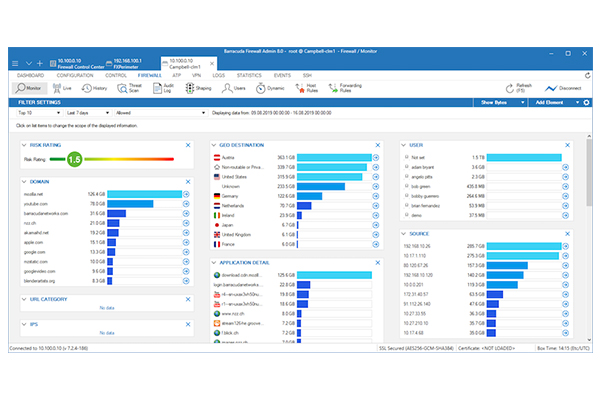This screenshot has width=600, height=400.
Task: Open the Audit Log
Action: click(x=163, y=88)
